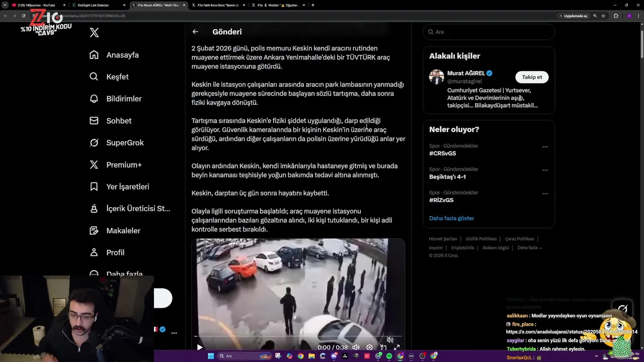Click the X logo in the sidebar
This screenshot has height=362, width=644.
pos(94,33)
